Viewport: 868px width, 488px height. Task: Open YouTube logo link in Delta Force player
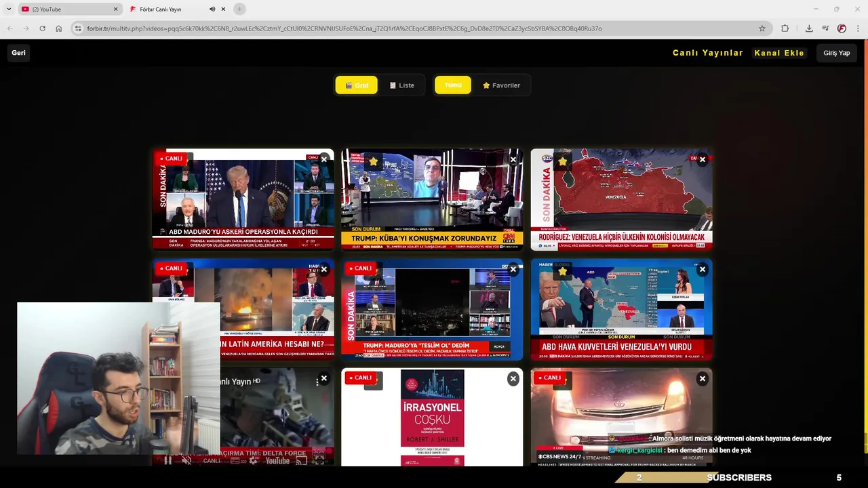[x=277, y=461]
